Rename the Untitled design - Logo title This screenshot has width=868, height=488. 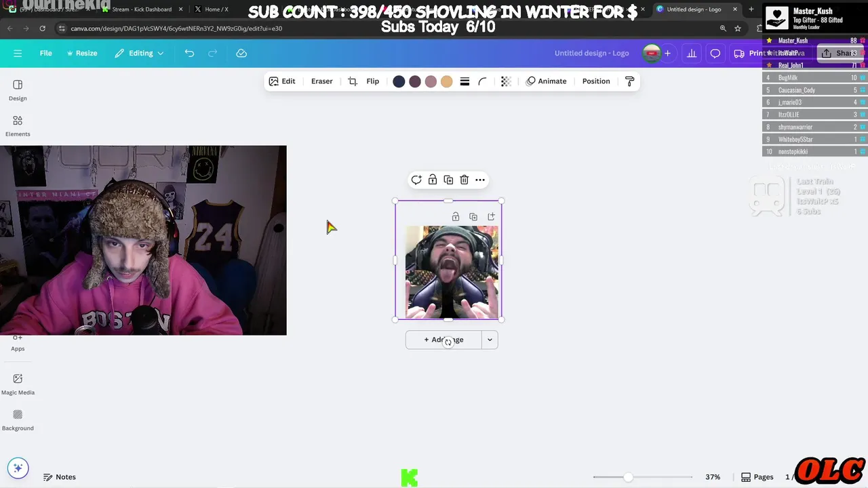pos(591,53)
